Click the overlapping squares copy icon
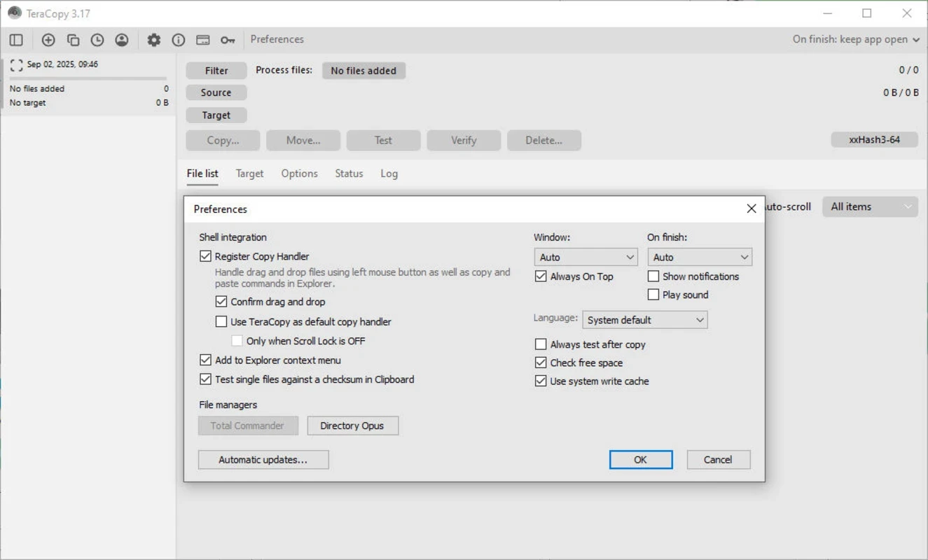This screenshot has height=560, width=928. pyautogui.click(x=73, y=40)
